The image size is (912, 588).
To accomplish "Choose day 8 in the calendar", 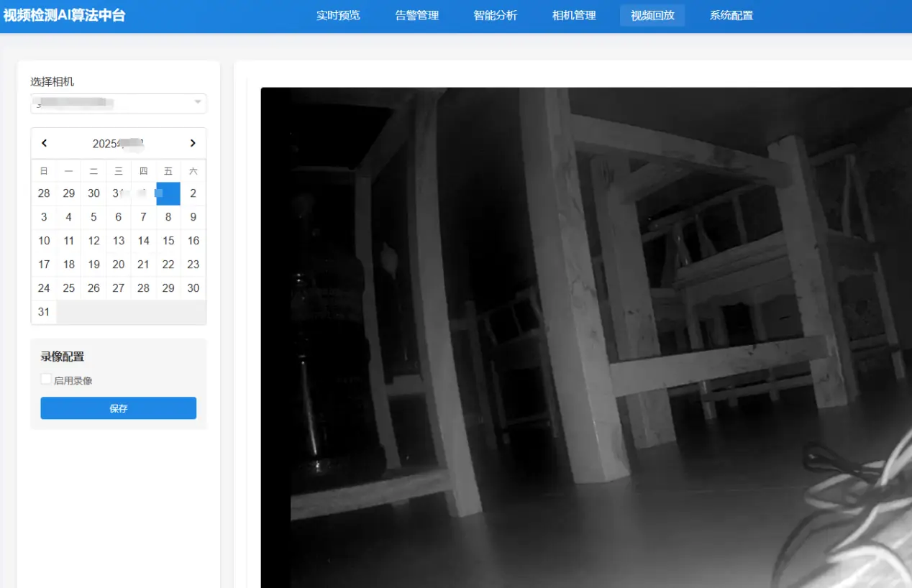I will (168, 217).
